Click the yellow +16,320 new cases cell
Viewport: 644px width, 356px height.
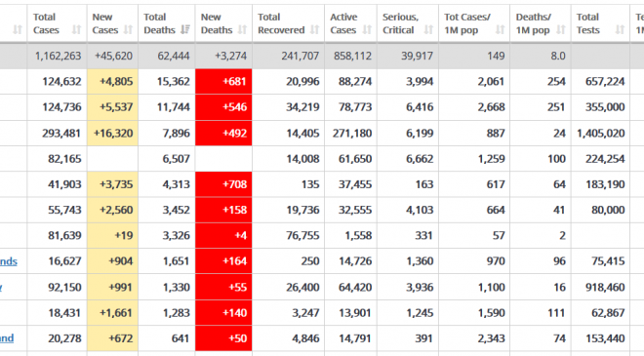(112, 133)
